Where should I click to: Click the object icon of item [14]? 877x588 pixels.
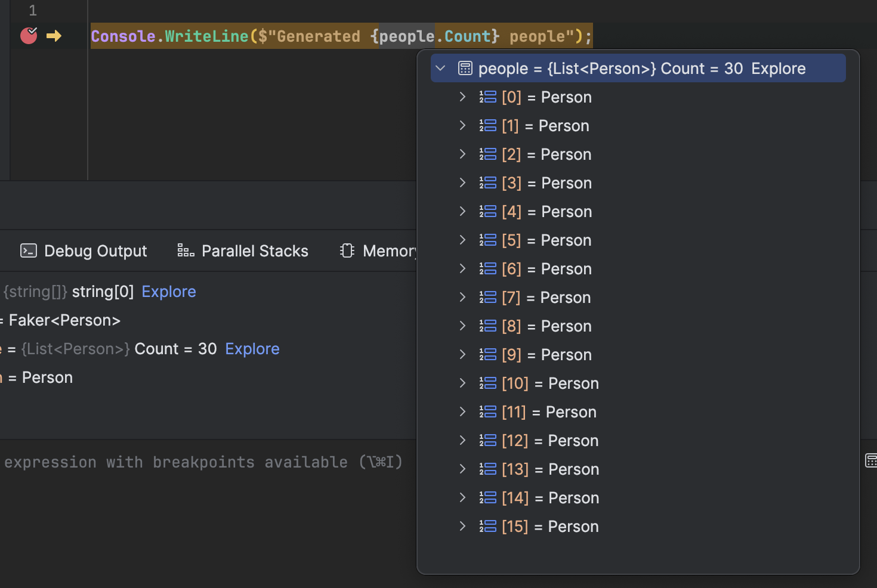487,498
